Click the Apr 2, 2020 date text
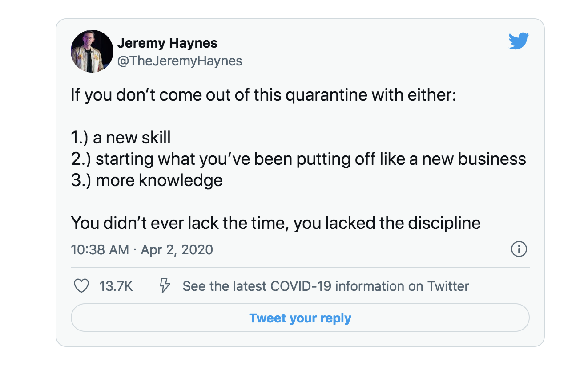The height and width of the screenshot is (375, 588). (x=177, y=249)
